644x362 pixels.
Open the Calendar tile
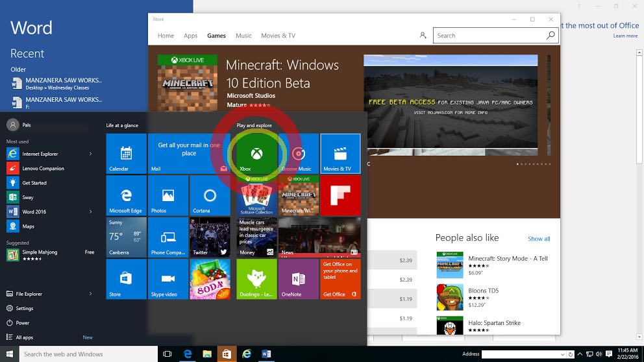pos(126,154)
